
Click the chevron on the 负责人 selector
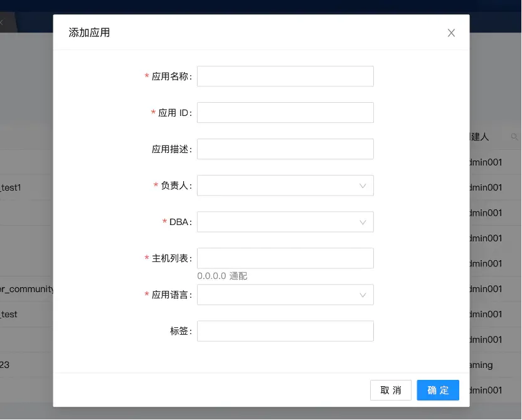pyautogui.click(x=363, y=186)
